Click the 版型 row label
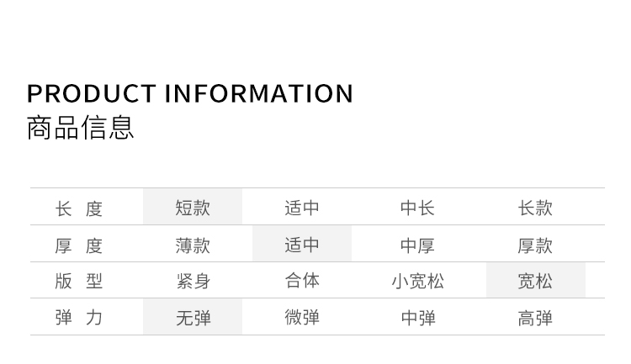This screenshot has height=364, width=631. (x=78, y=281)
